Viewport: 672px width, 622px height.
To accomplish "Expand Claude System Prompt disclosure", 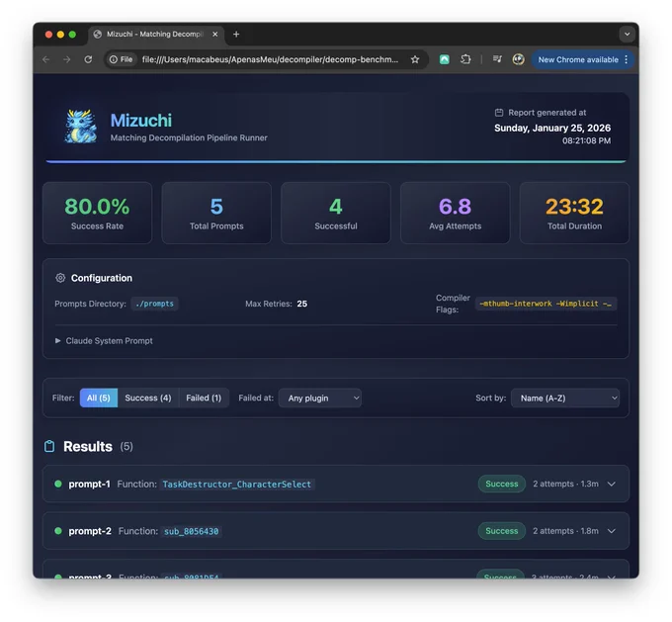I will pyautogui.click(x=104, y=341).
